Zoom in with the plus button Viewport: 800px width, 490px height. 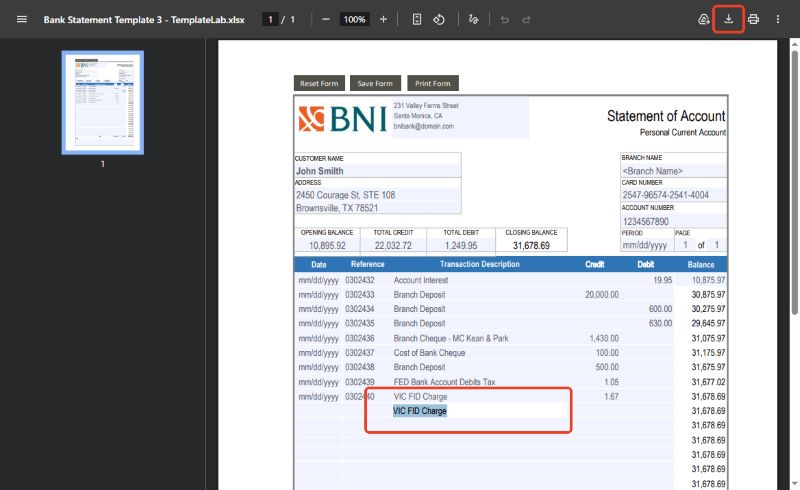[x=383, y=19]
